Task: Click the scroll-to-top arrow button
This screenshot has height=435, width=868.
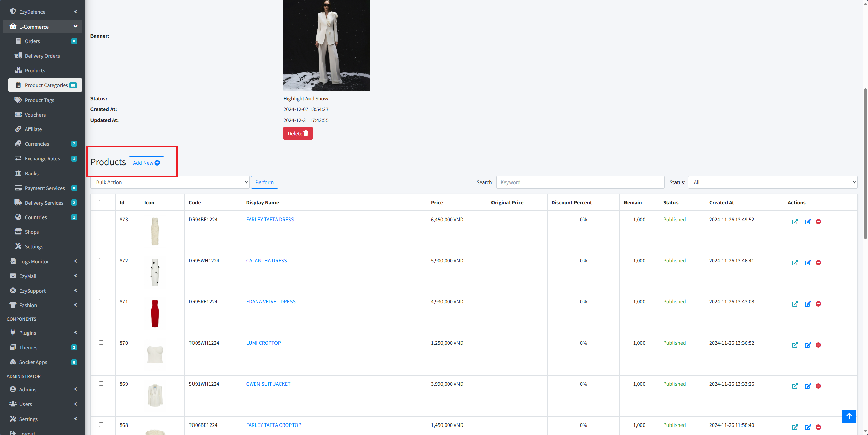Action: pyautogui.click(x=849, y=416)
